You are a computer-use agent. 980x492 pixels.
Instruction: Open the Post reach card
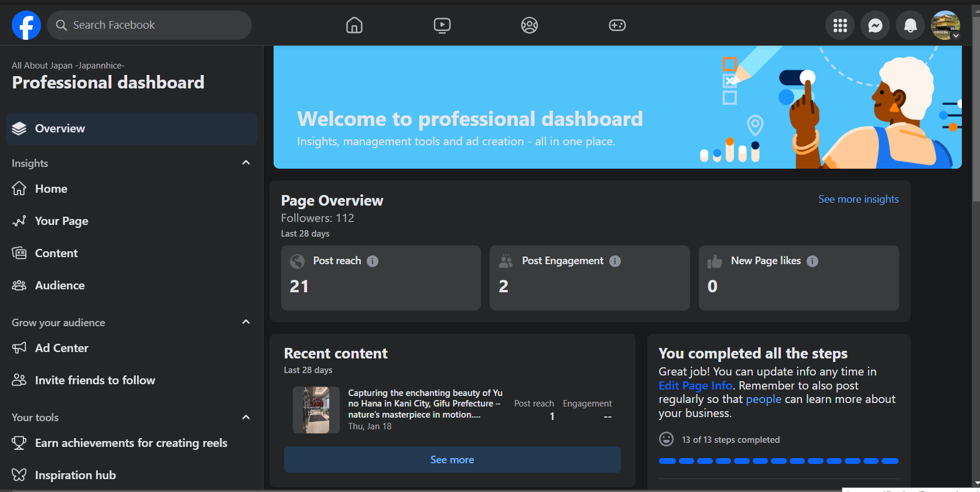[381, 278]
